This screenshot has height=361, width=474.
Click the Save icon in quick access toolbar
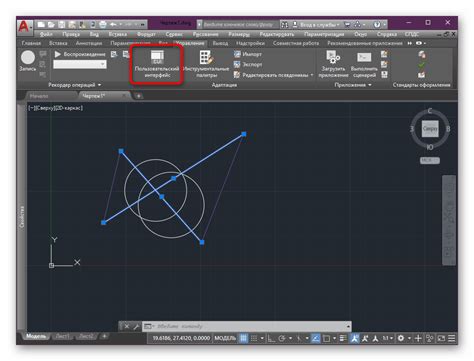pyautogui.click(x=62, y=25)
